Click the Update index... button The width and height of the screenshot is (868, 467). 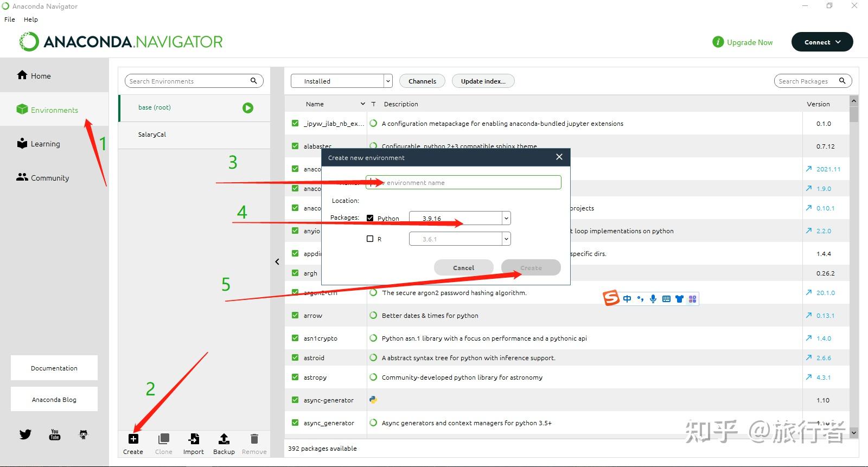click(483, 81)
